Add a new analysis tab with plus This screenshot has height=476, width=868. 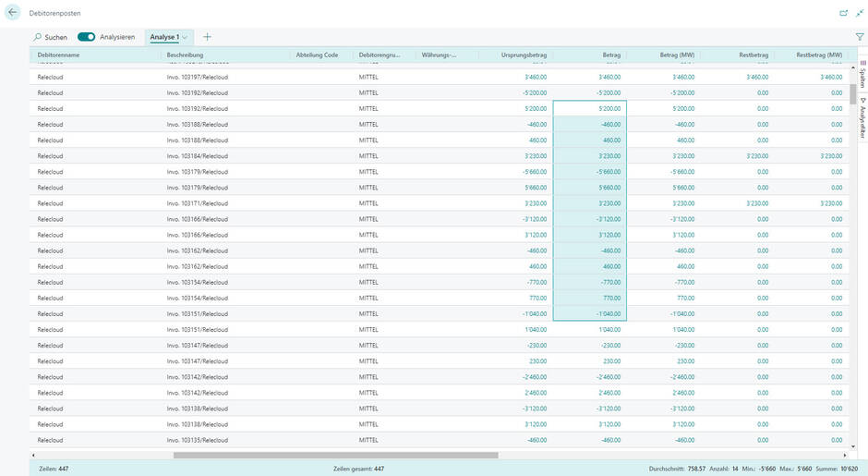207,37
